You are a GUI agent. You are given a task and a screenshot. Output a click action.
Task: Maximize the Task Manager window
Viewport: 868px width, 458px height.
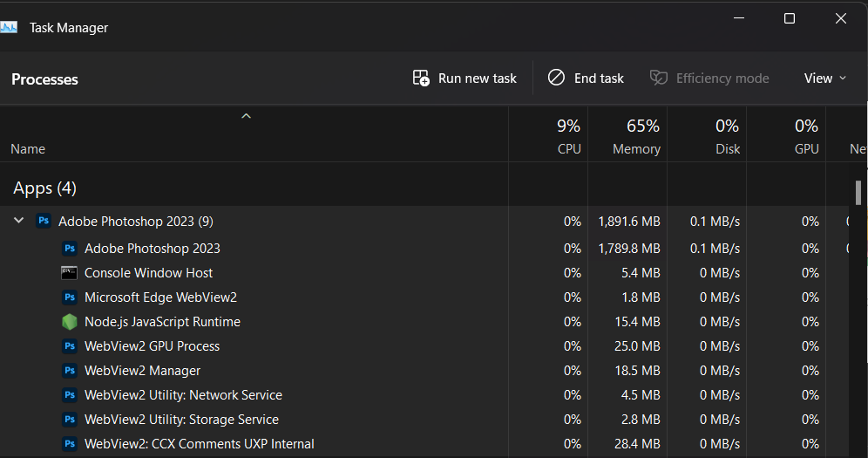click(x=790, y=18)
